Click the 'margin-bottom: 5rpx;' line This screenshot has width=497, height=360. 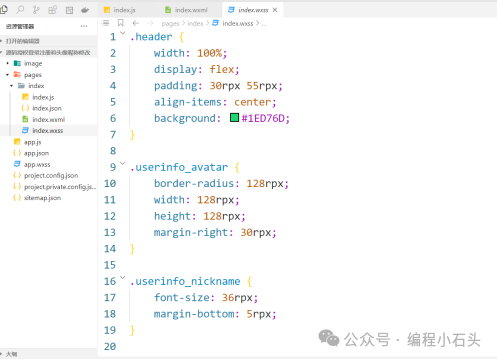[215, 314]
